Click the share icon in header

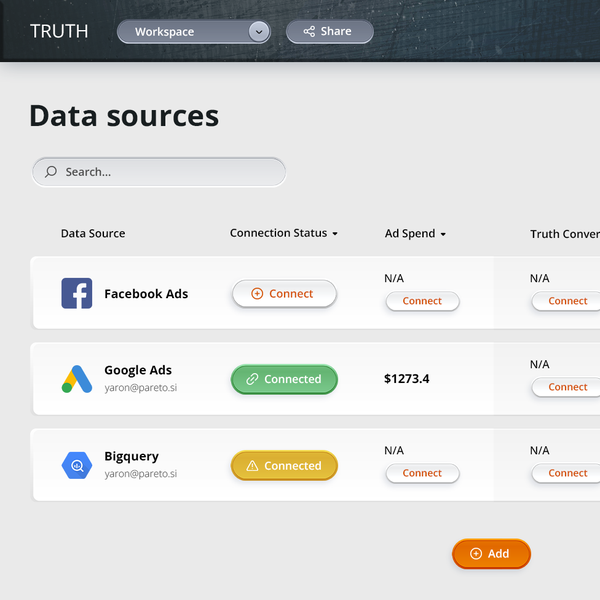[309, 32]
